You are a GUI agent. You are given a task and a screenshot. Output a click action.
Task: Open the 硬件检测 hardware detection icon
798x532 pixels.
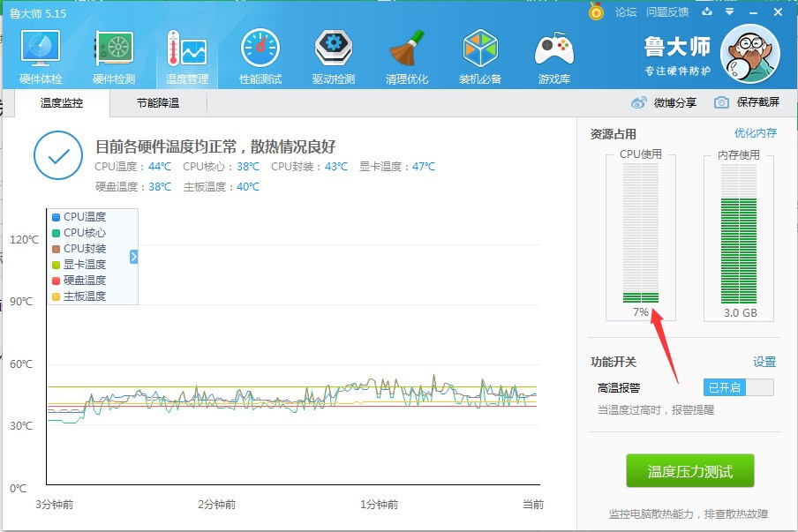(114, 57)
